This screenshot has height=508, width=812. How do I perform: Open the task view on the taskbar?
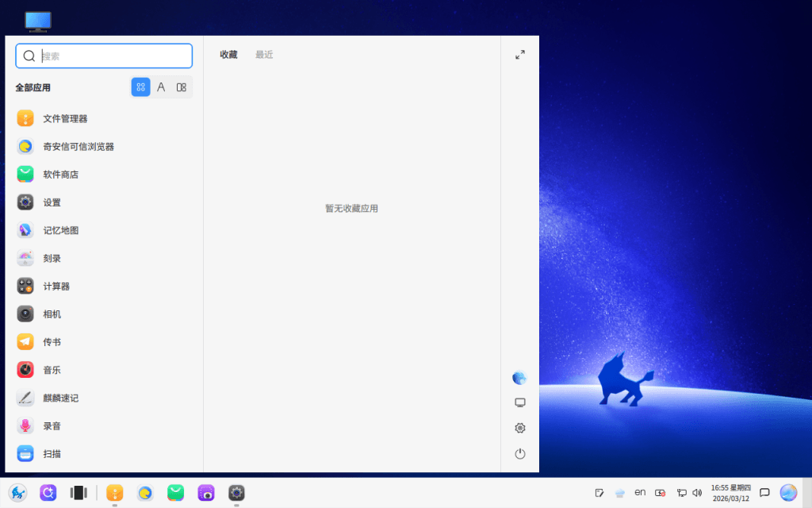click(79, 493)
